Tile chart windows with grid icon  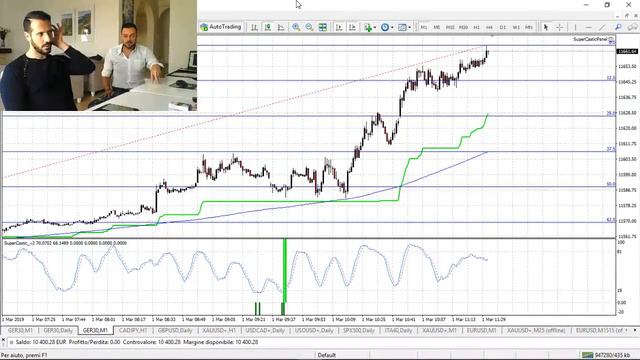[323, 27]
